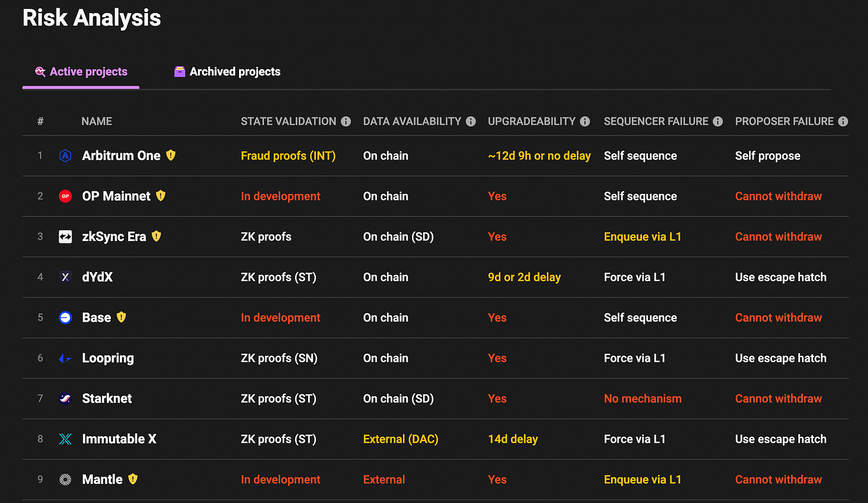Click the SEQUENCER FAILURE column header
Viewport: 868px width, 503px height.
(656, 121)
